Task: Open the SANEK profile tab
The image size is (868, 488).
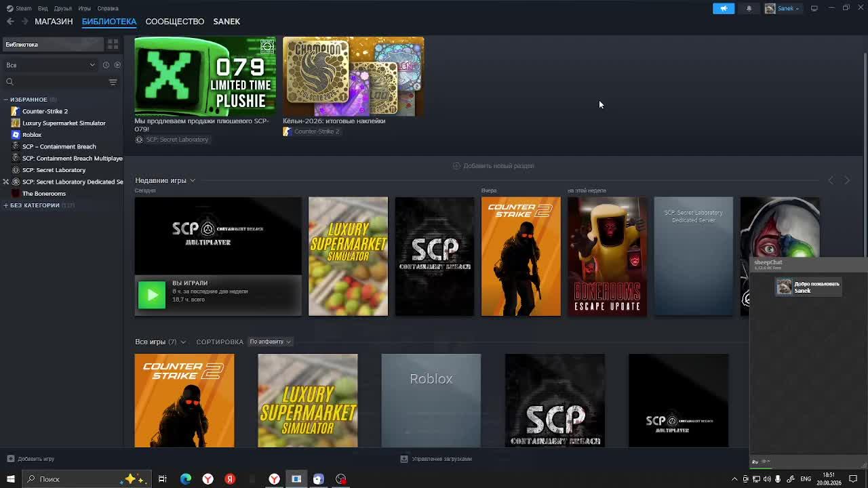Action: (226, 22)
